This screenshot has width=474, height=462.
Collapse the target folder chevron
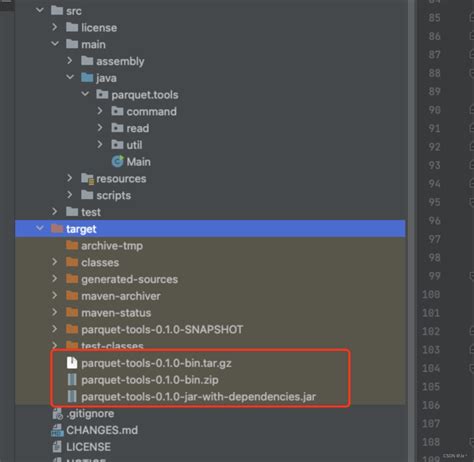click(x=40, y=229)
